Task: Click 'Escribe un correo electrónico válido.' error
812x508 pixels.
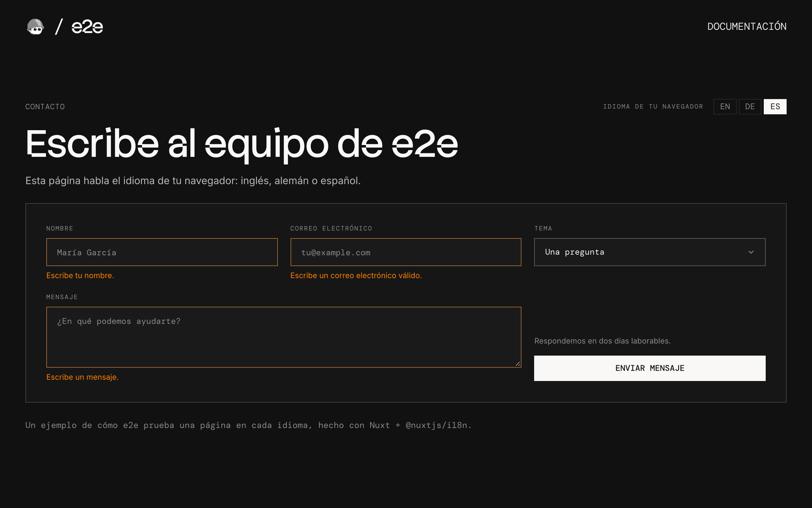Action: 356,276
